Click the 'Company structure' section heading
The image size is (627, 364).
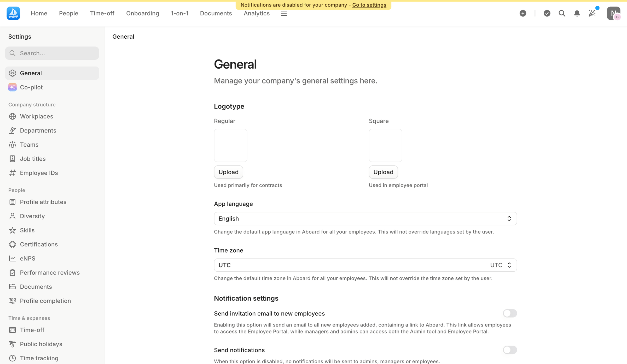[x=32, y=104]
